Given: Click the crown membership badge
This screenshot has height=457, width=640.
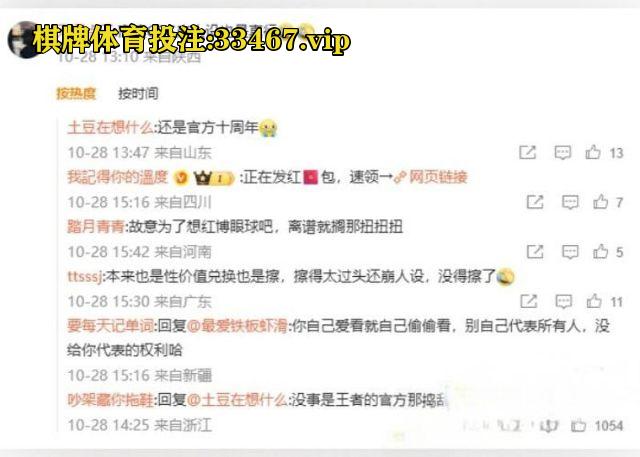Looking at the screenshot, I should pyautogui.click(x=214, y=178).
